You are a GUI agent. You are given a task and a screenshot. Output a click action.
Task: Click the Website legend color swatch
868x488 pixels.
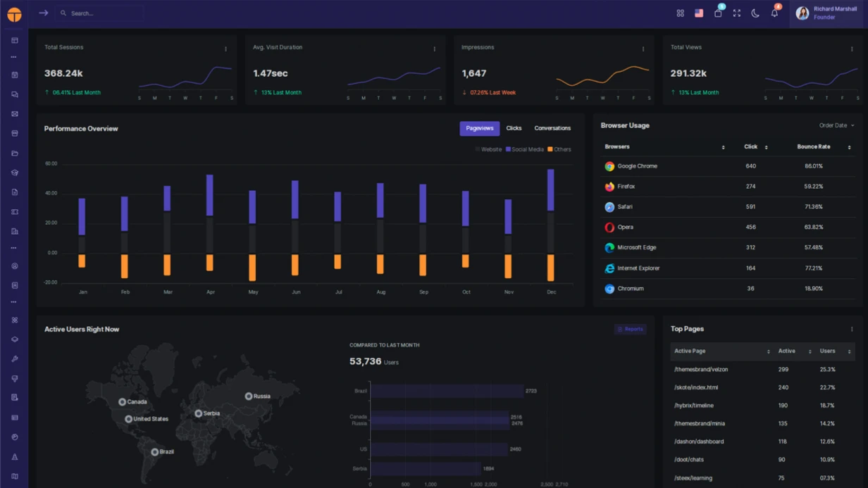(478, 149)
